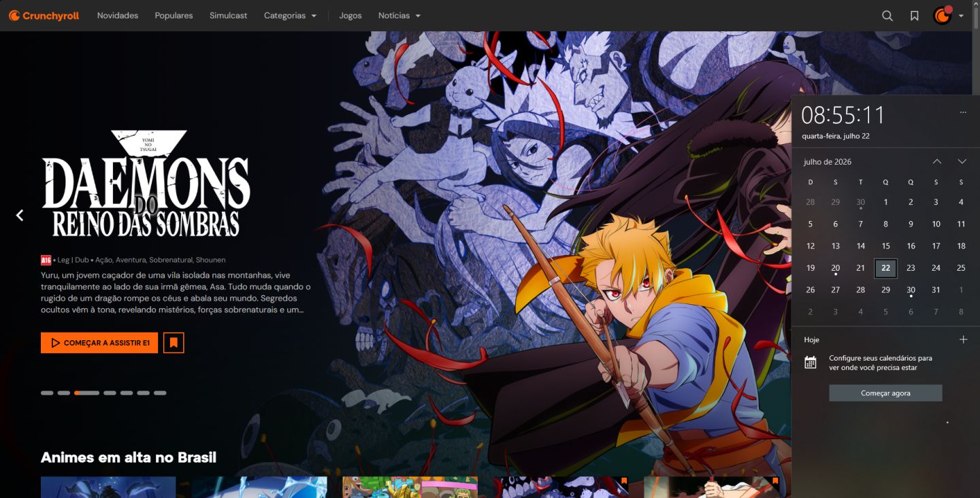980x498 pixels.
Task: Expand the Notícias dropdown
Action: [x=399, y=16]
